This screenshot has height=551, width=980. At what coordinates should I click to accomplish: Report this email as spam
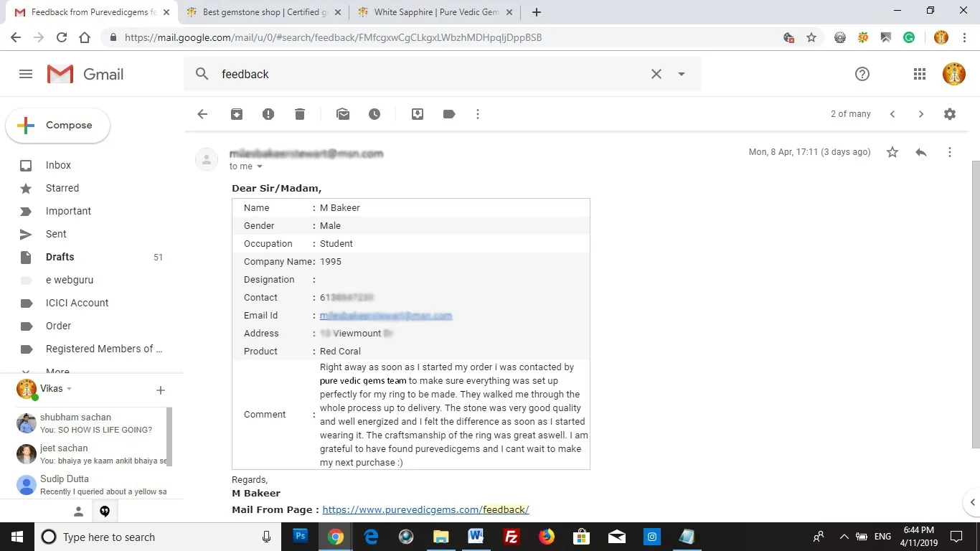coord(268,114)
